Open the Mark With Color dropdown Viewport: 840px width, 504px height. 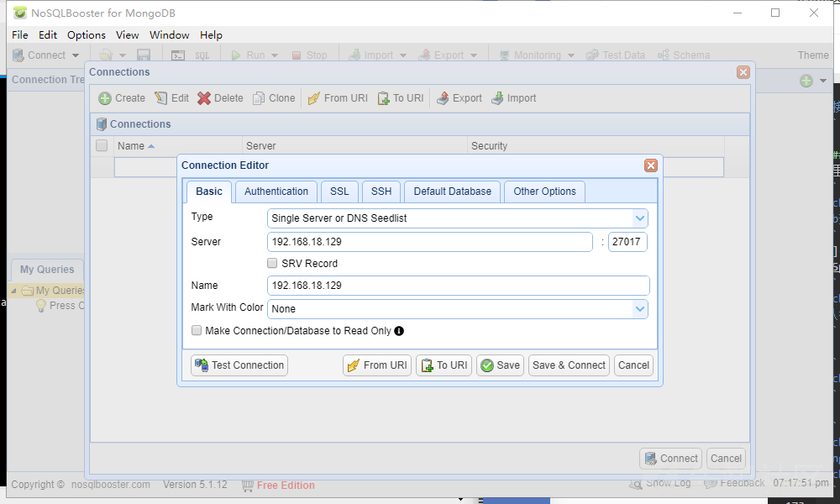point(639,308)
